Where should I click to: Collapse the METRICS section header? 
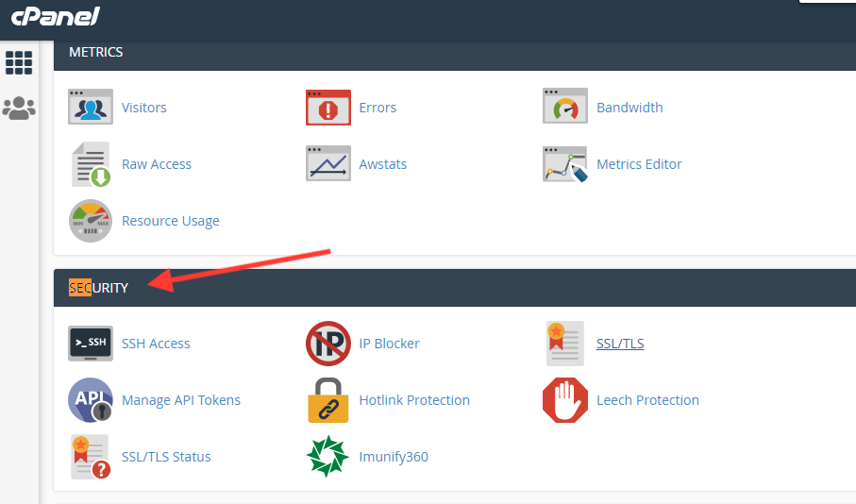point(455,53)
